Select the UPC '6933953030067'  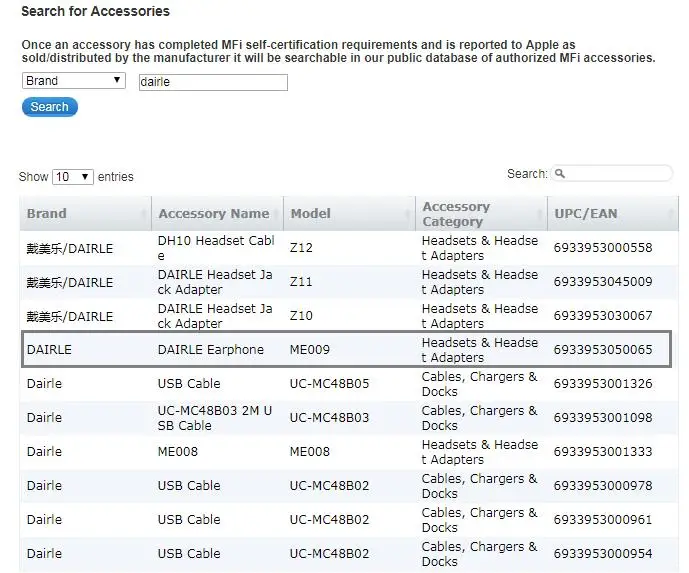pyautogui.click(x=603, y=316)
